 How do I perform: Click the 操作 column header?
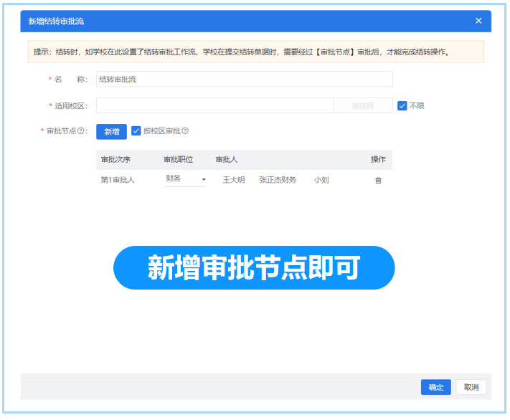(x=378, y=159)
